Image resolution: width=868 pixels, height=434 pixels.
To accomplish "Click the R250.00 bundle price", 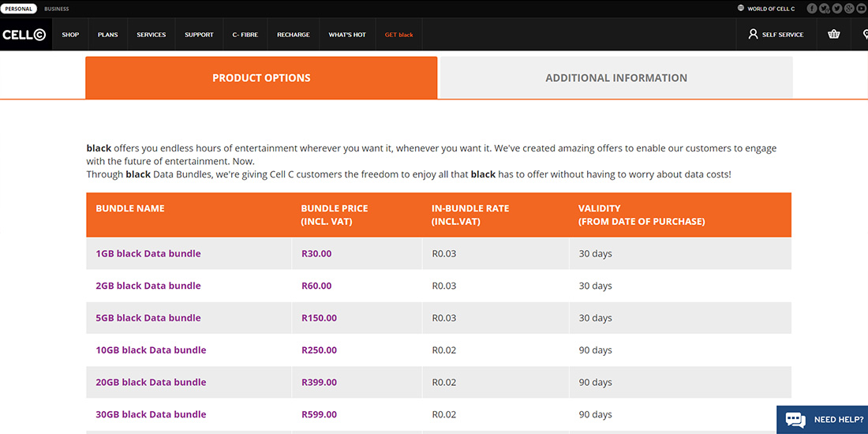I will point(319,350).
